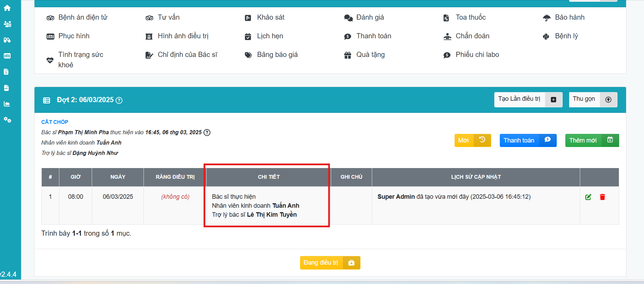Click the yellow Mới status button
644x284 pixels.
pyautogui.click(x=472, y=140)
